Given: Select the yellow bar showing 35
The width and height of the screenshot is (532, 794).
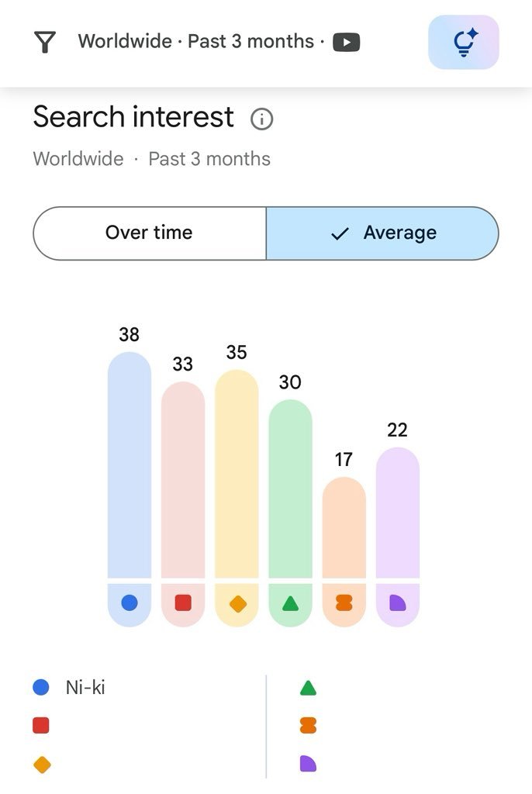Looking at the screenshot, I should [x=237, y=474].
